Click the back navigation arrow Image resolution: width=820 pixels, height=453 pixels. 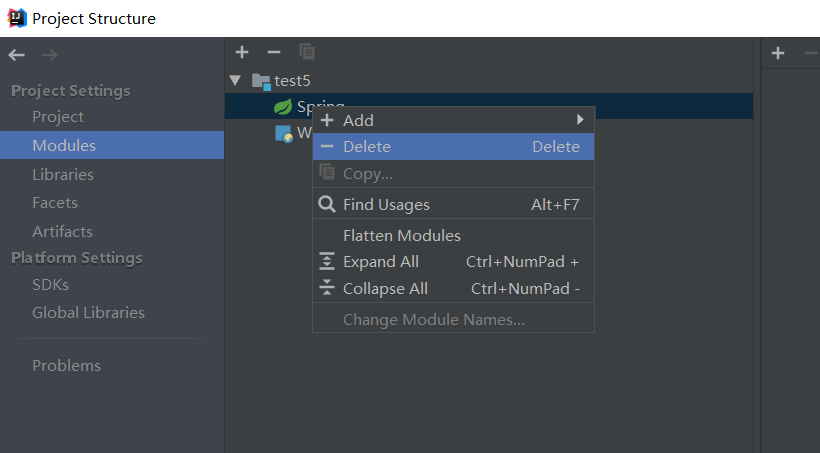coord(16,56)
